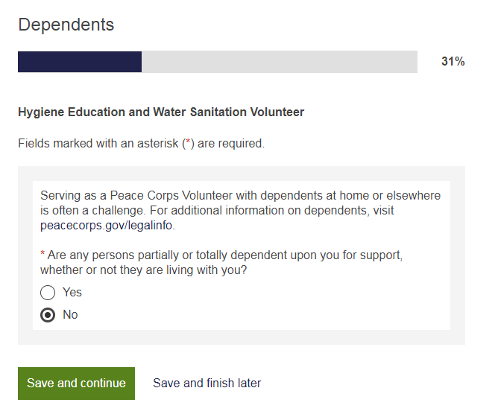Click the "Save and finish later" link

pos(207,384)
